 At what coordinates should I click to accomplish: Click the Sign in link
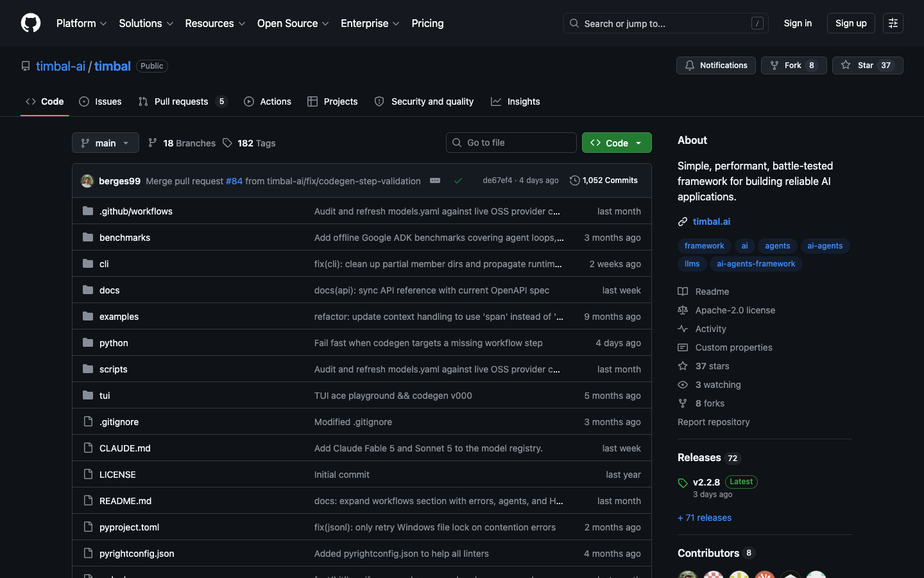pyautogui.click(x=798, y=23)
